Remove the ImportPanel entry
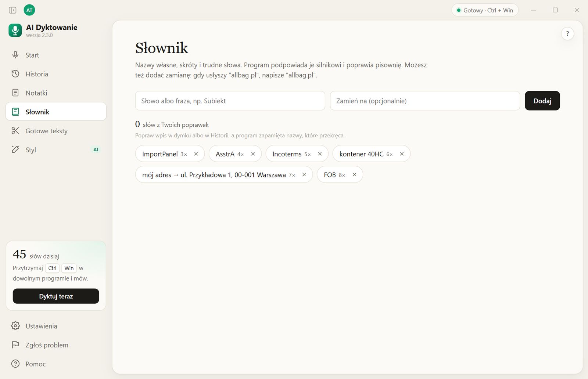Viewport: 588px width, 379px height. 196,154
